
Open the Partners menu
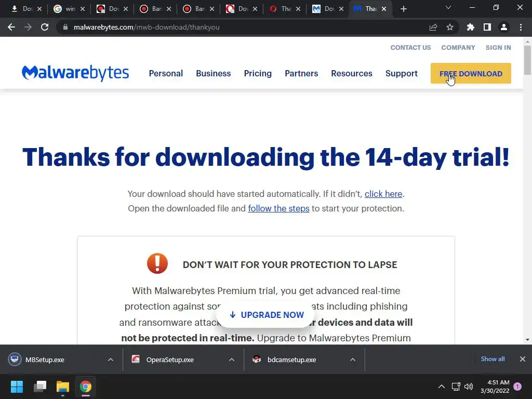[x=301, y=73]
